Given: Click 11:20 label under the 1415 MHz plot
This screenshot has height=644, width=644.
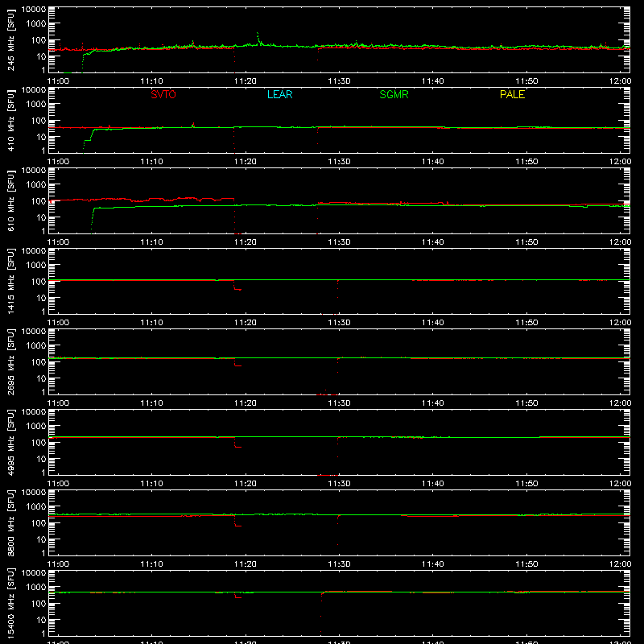Looking at the screenshot, I should coord(246,323).
